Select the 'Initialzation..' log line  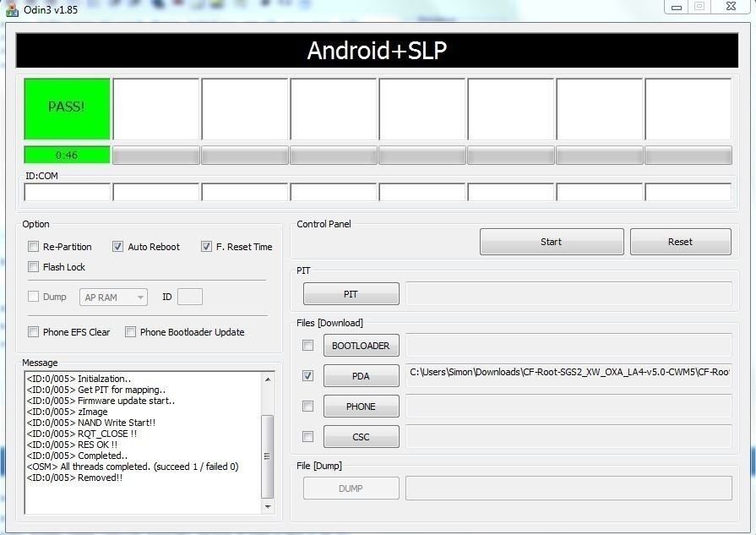point(79,379)
